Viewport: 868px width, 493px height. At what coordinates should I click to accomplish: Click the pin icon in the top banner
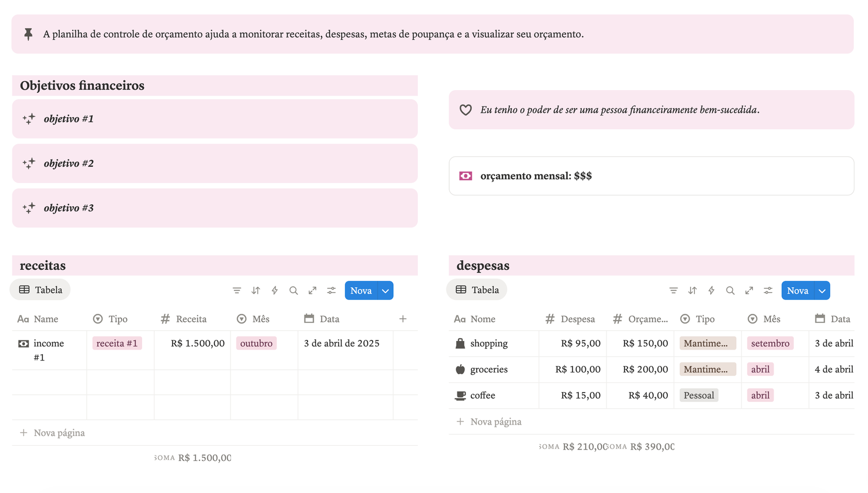[x=28, y=34]
